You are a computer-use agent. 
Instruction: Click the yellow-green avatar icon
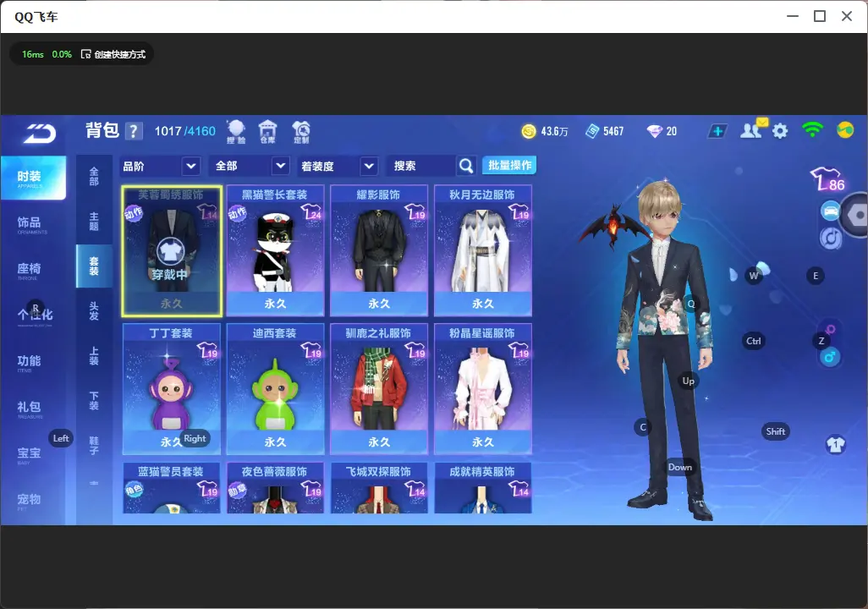click(845, 130)
